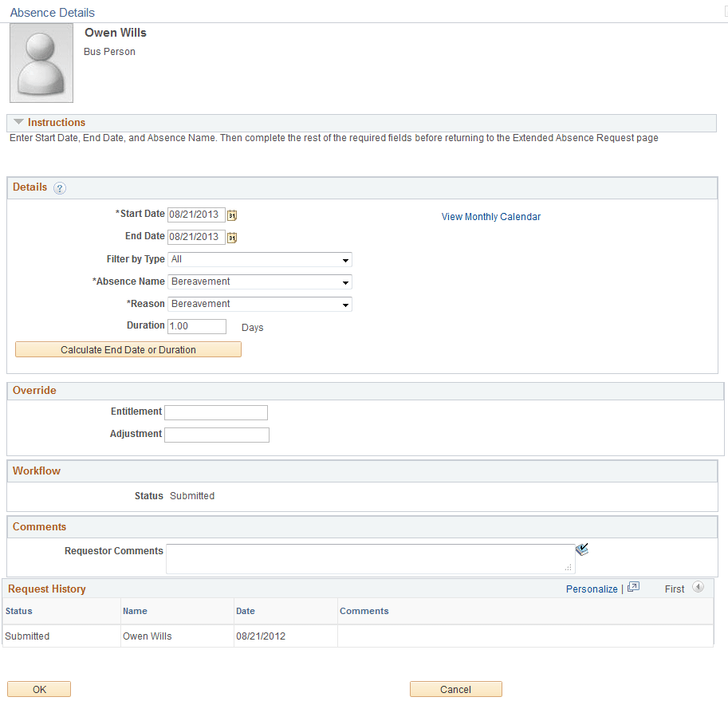The height and width of the screenshot is (701, 728).
Task: Click the Details section help icon
Action: point(60,187)
